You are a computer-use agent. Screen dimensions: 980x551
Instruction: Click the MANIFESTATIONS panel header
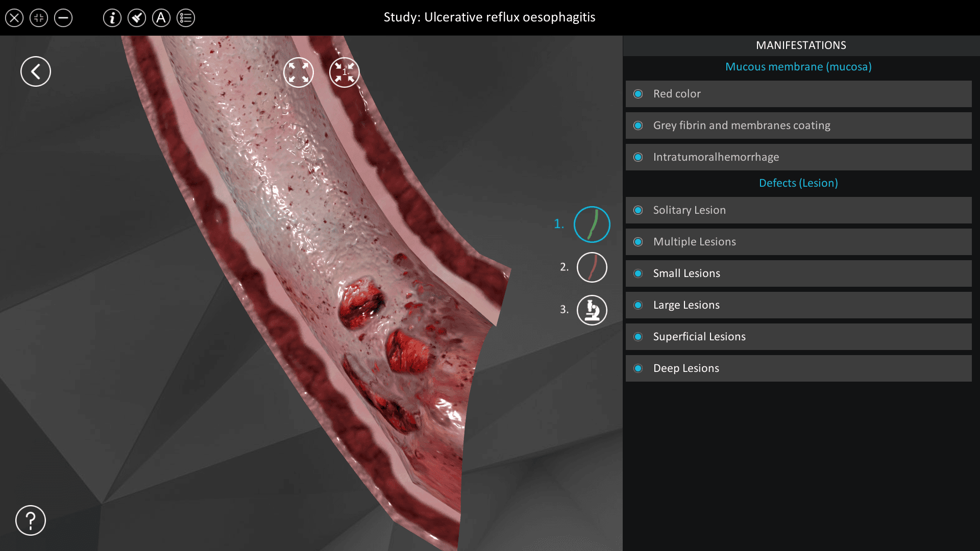coord(801,45)
